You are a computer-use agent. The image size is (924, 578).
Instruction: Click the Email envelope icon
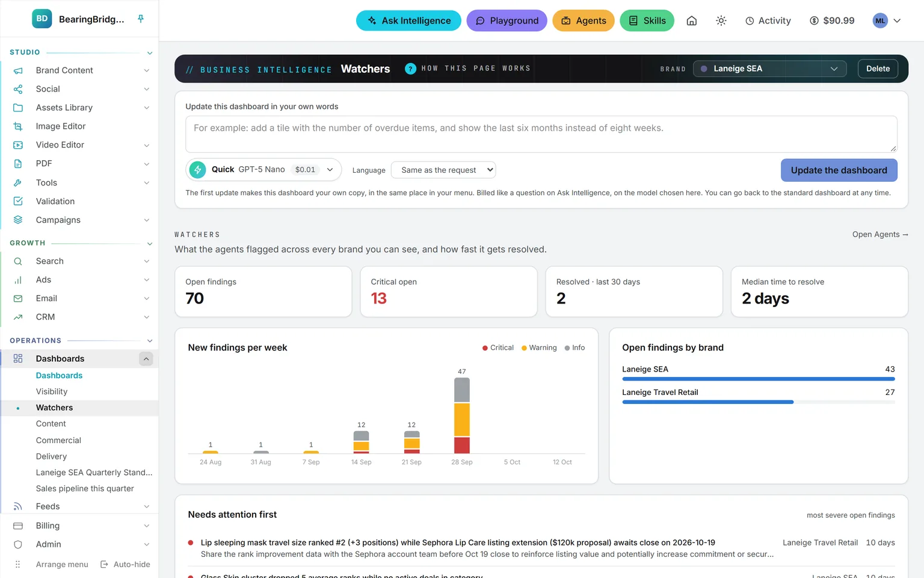[x=18, y=299]
